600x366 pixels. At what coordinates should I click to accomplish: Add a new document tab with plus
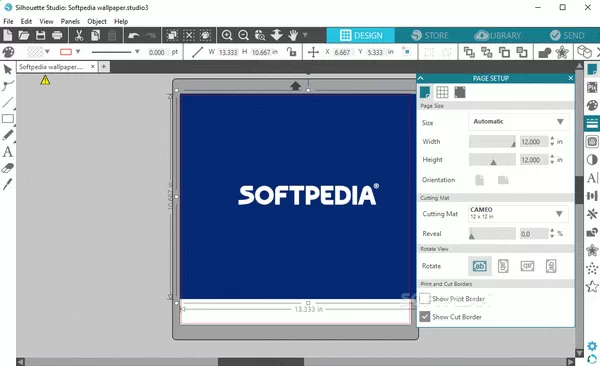pyautogui.click(x=104, y=67)
